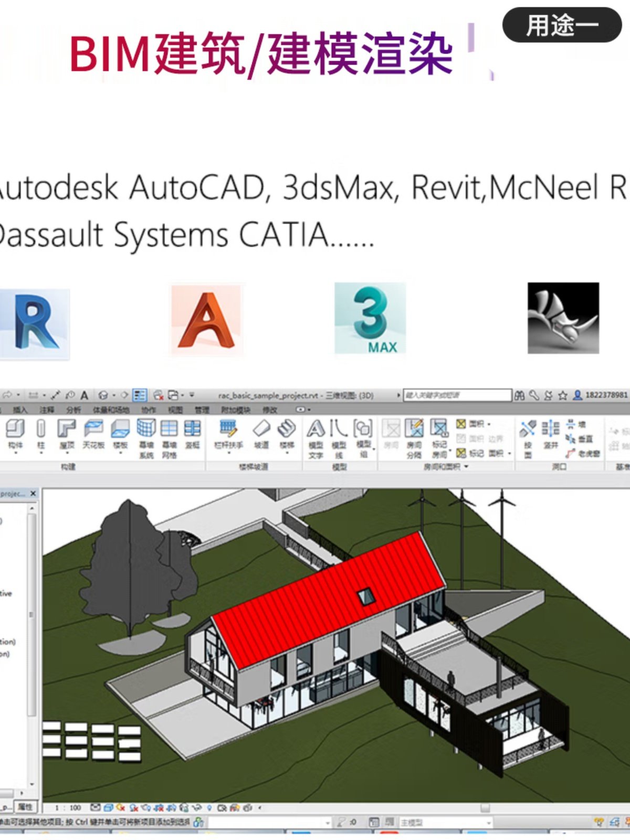Screen dimensions: 630x840
Task: Toggle the editable-only icon beside the workset field
Action: [x=342, y=823]
